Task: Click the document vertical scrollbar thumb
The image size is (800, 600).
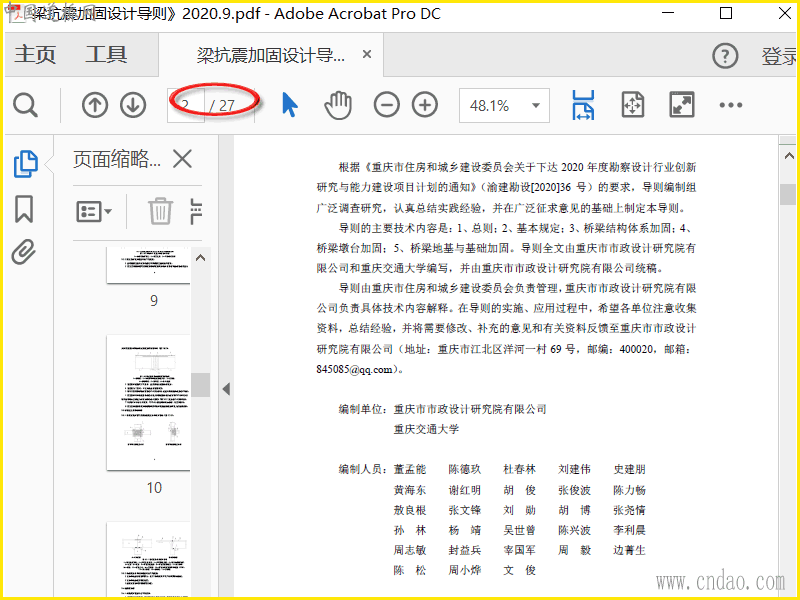Action: click(x=788, y=194)
